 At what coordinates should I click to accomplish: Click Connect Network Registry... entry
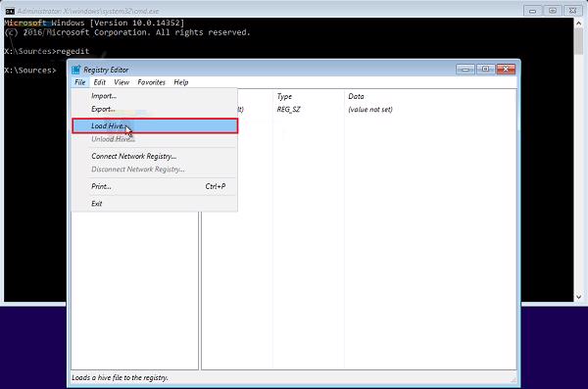pyautogui.click(x=155, y=156)
